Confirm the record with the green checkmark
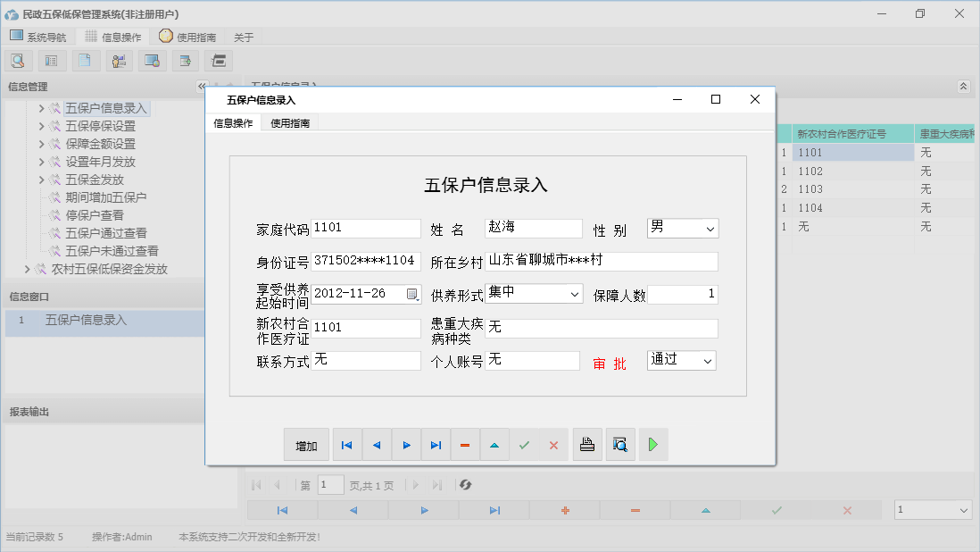 524,444
